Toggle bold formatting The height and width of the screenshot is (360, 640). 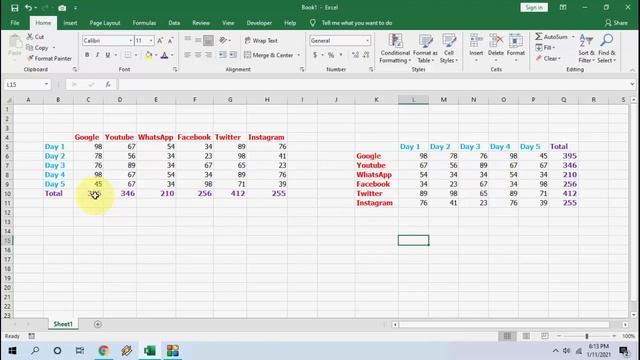[x=87, y=55]
